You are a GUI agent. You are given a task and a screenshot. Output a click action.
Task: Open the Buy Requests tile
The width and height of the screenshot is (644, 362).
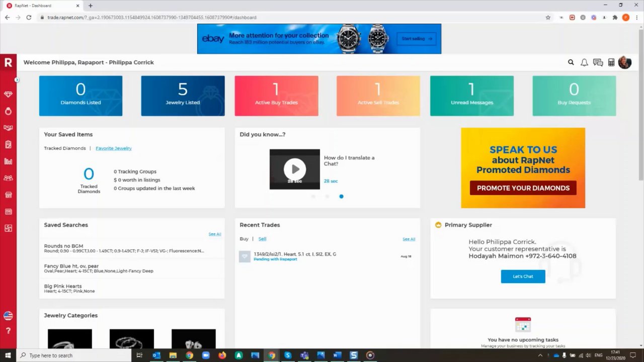coord(574,96)
